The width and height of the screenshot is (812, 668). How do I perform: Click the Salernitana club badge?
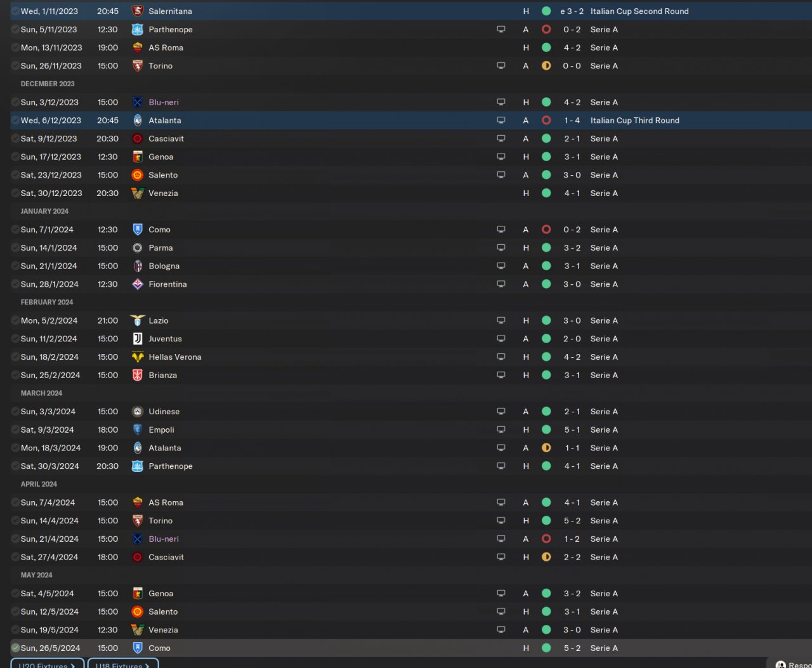tap(137, 11)
